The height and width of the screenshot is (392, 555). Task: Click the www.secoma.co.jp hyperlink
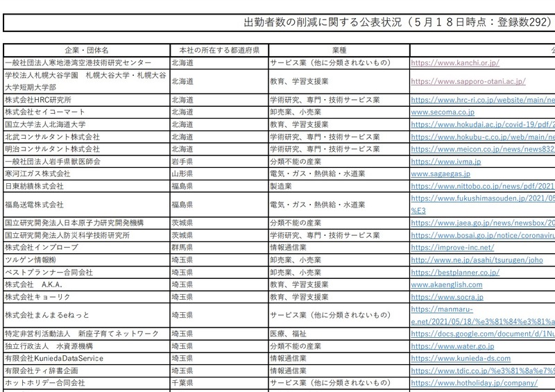click(x=443, y=112)
